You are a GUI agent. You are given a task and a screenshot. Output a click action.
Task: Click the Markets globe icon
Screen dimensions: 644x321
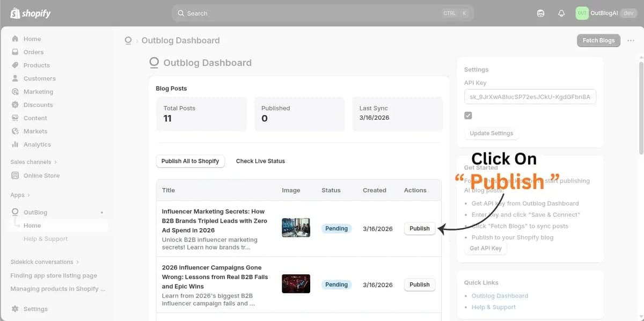[15, 131]
